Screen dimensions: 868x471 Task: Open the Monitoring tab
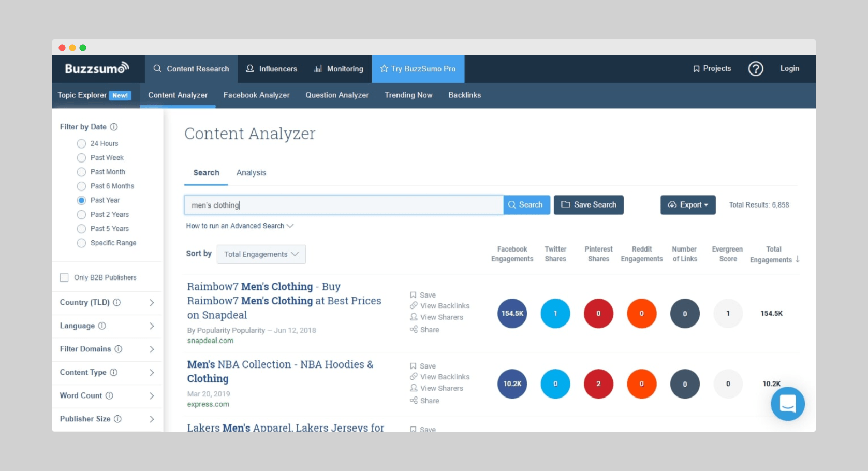[x=339, y=69]
